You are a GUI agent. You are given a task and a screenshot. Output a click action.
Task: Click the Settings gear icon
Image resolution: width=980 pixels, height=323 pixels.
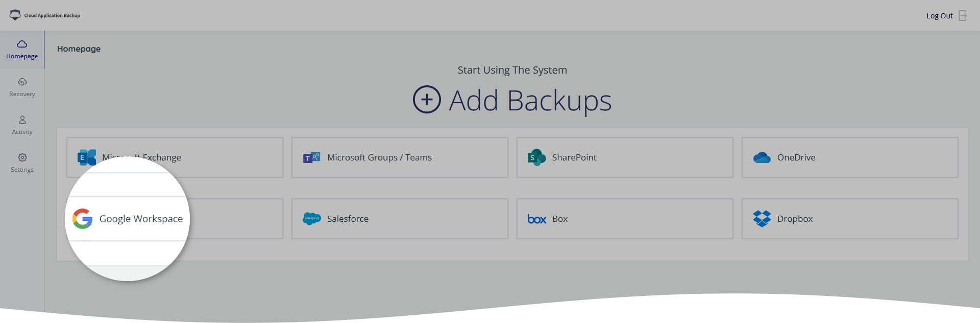click(22, 157)
